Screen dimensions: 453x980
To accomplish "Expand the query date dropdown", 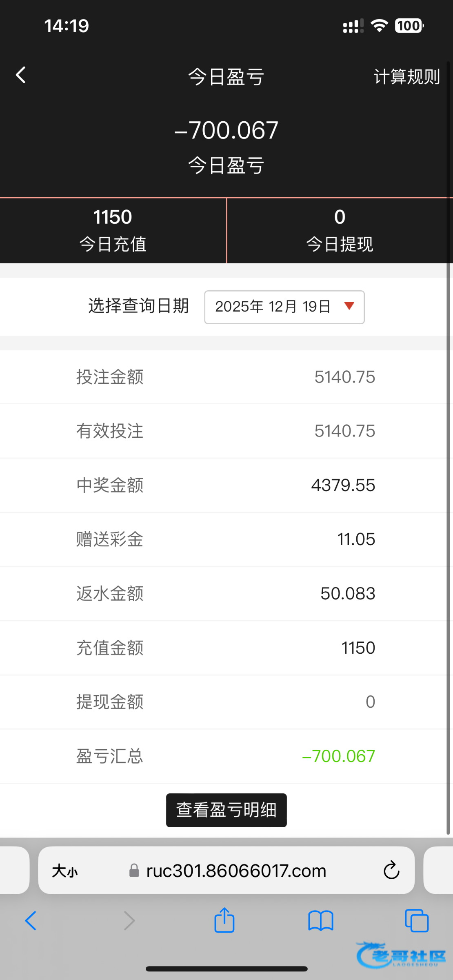I will pos(284,307).
